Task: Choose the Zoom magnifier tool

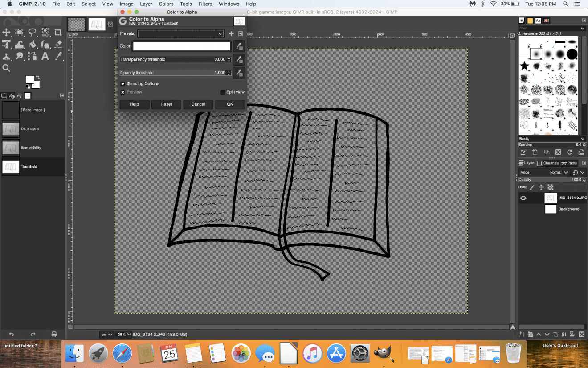Action: 6,68
